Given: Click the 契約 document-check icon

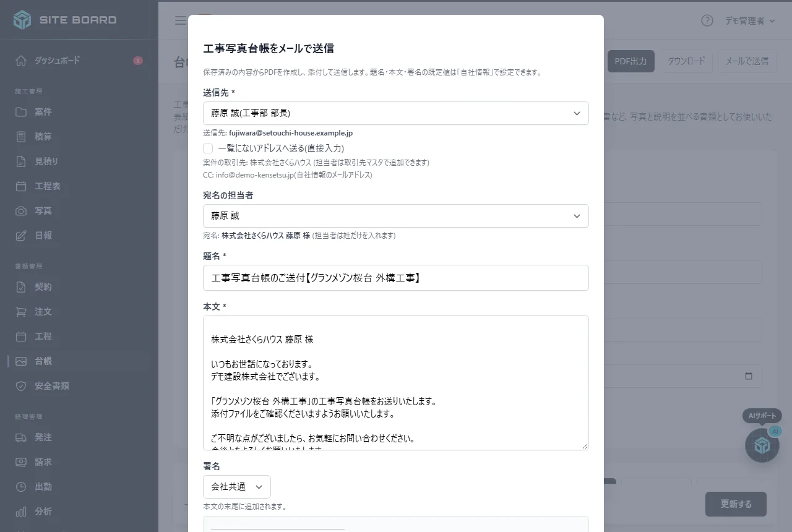Looking at the screenshot, I should 21,287.
